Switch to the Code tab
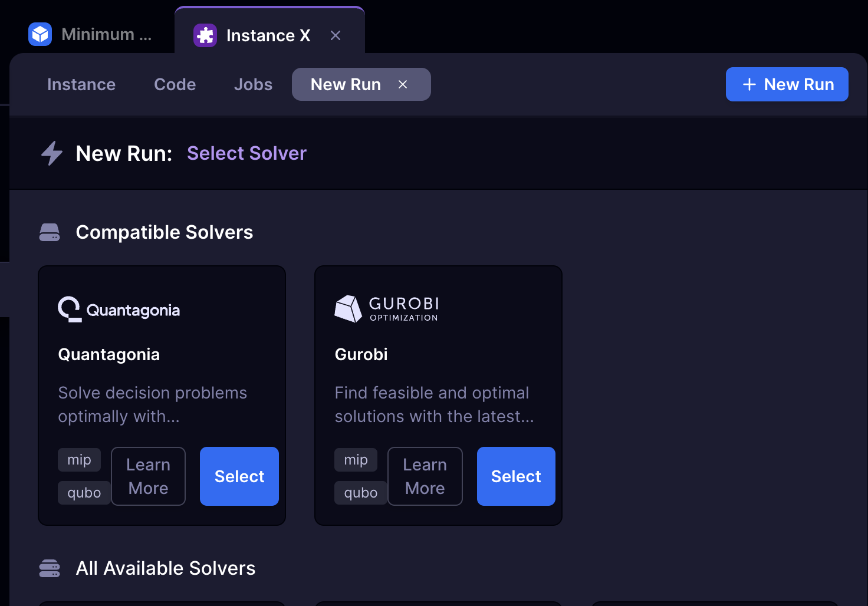The width and height of the screenshot is (868, 606). 175,84
